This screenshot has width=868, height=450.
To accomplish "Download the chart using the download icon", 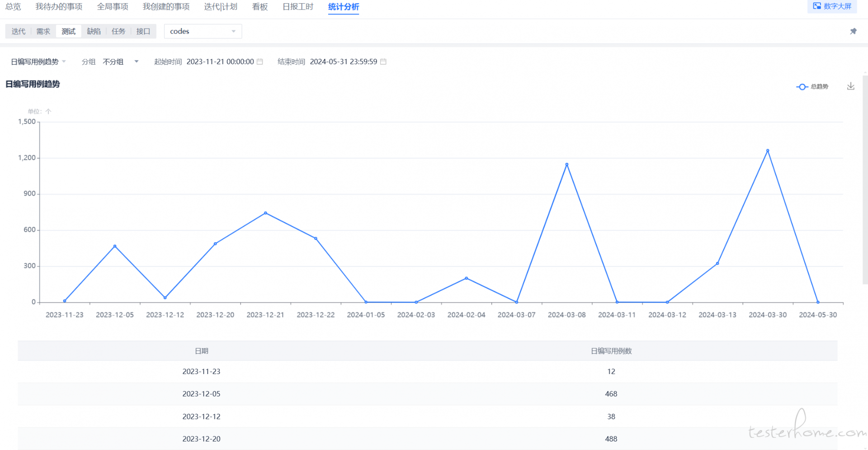I will pos(850,86).
